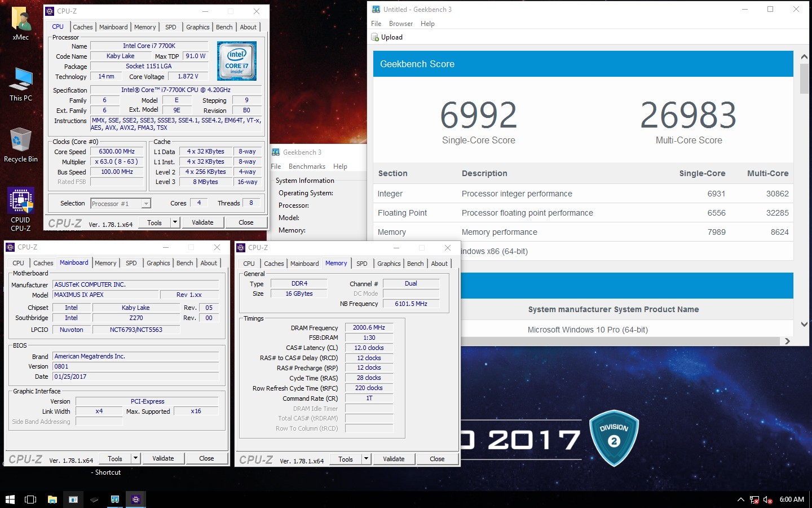Open the Help menu in Untitled Geekbench
The width and height of the screenshot is (812, 508).
coord(427,24)
